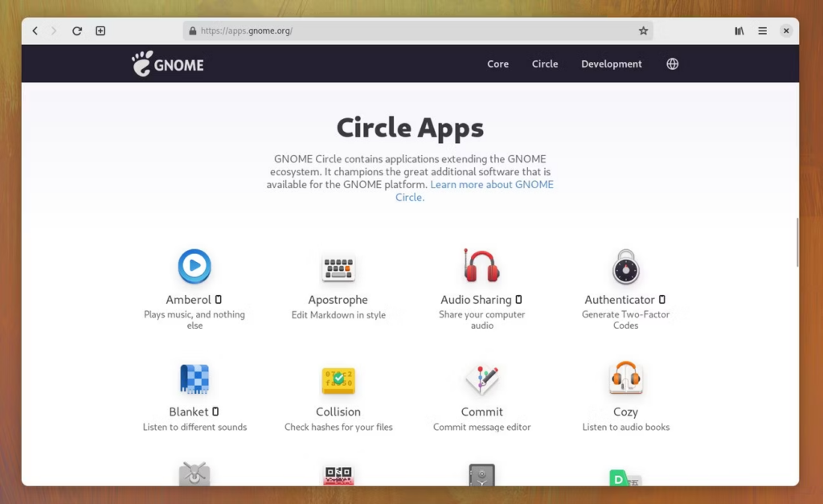Click 'Commit message editor' description
823x504 pixels.
click(482, 428)
